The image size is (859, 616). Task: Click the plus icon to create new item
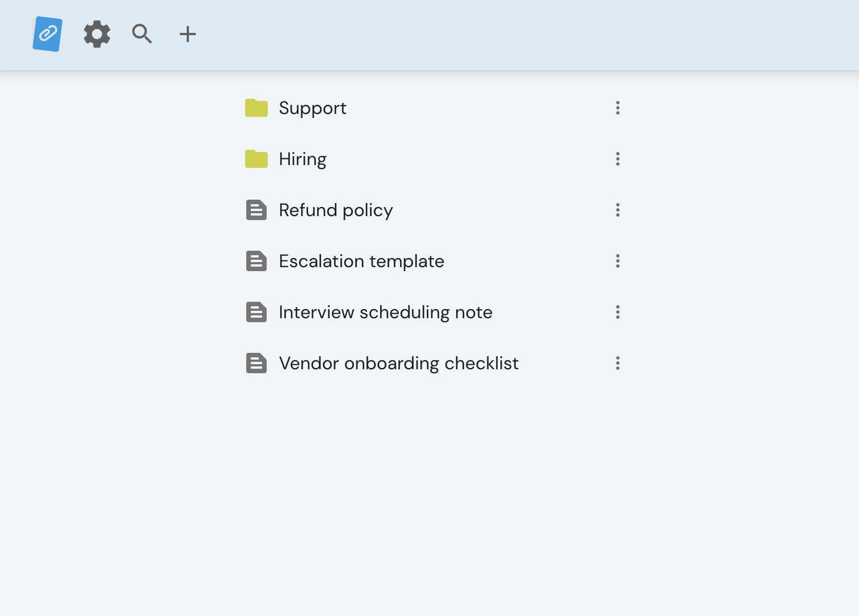(x=187, y=34)
